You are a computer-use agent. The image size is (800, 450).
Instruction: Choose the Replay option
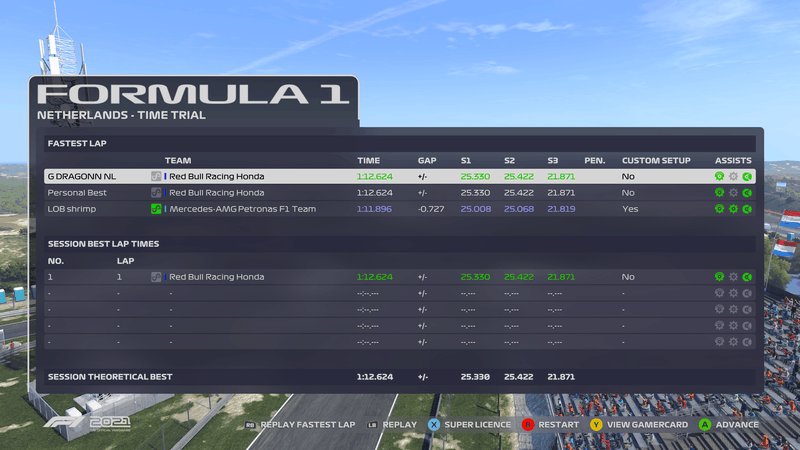399,425
